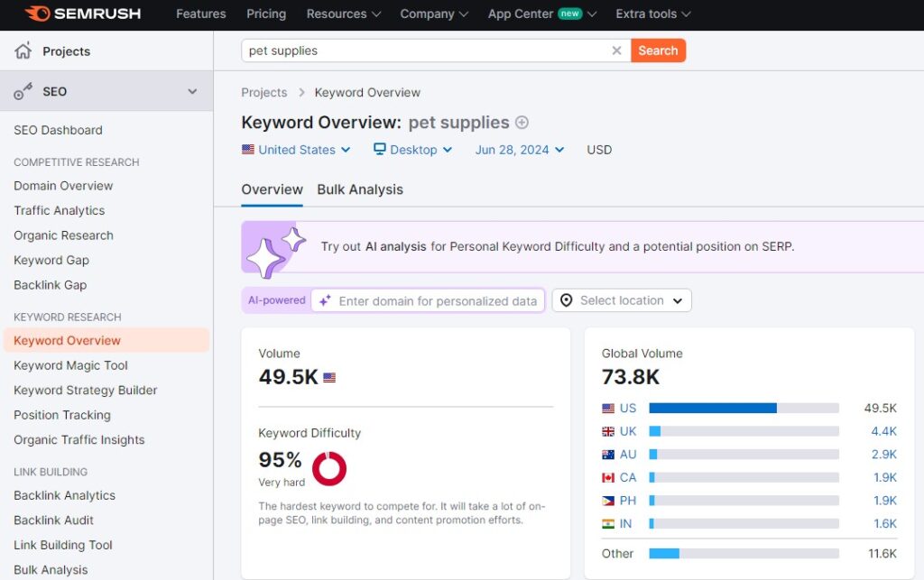Click the SEO key icon

tap(23, 91)
